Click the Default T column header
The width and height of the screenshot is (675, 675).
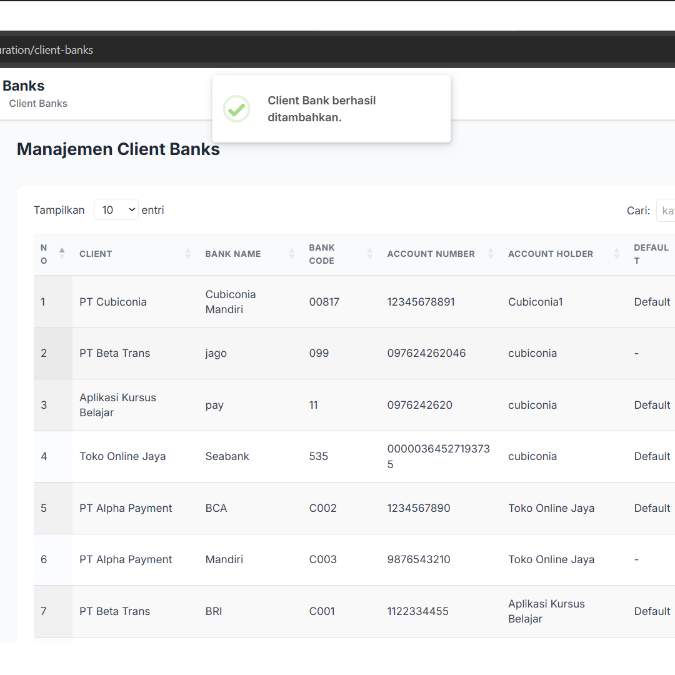pyautogui.click(x=651, y=254)
